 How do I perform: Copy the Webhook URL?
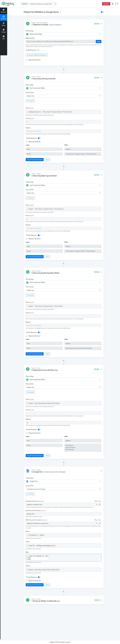click(x=99, y=42)
